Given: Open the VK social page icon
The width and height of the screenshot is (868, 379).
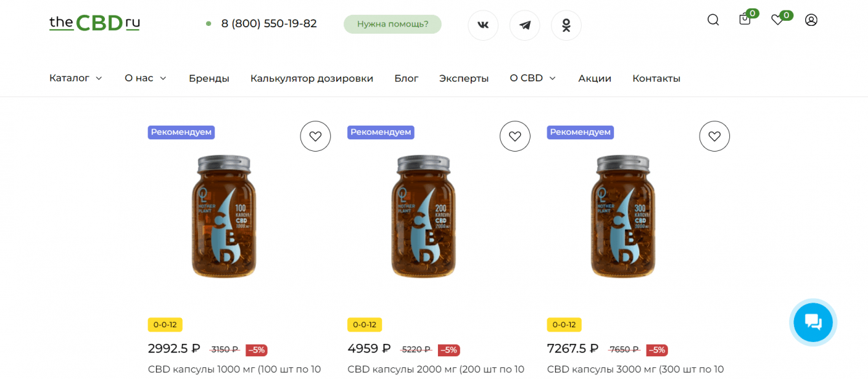Looking at the screenshot, I should point(483,25).
